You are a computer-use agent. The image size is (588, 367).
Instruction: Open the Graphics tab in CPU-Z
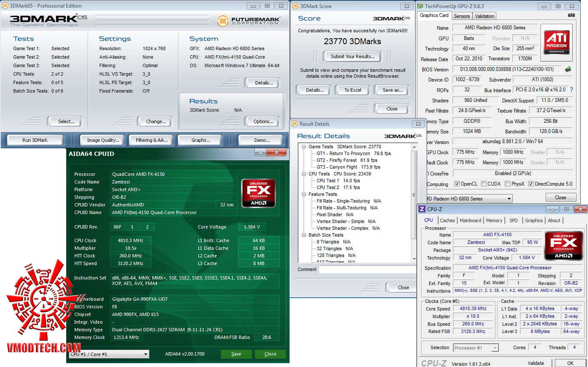534,220
